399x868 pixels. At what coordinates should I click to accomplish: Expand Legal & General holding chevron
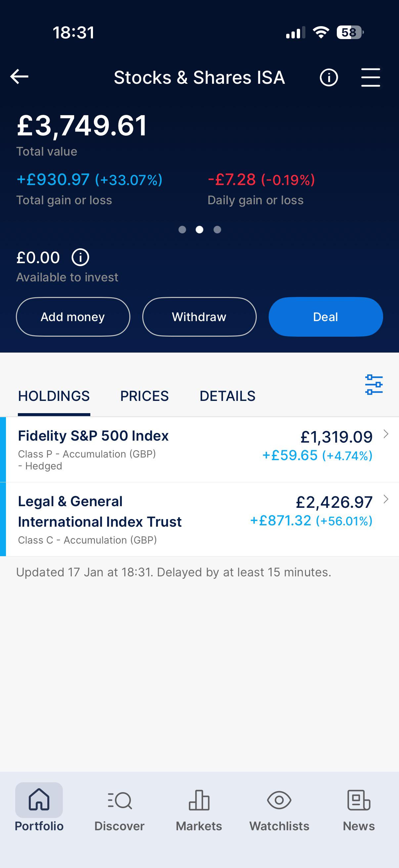point(386,499)
